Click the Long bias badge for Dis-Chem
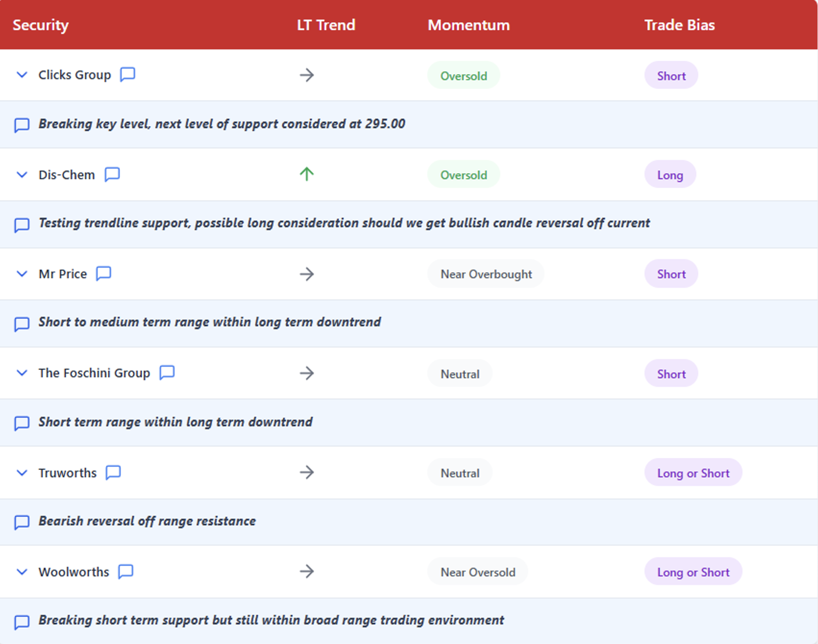 670,175
